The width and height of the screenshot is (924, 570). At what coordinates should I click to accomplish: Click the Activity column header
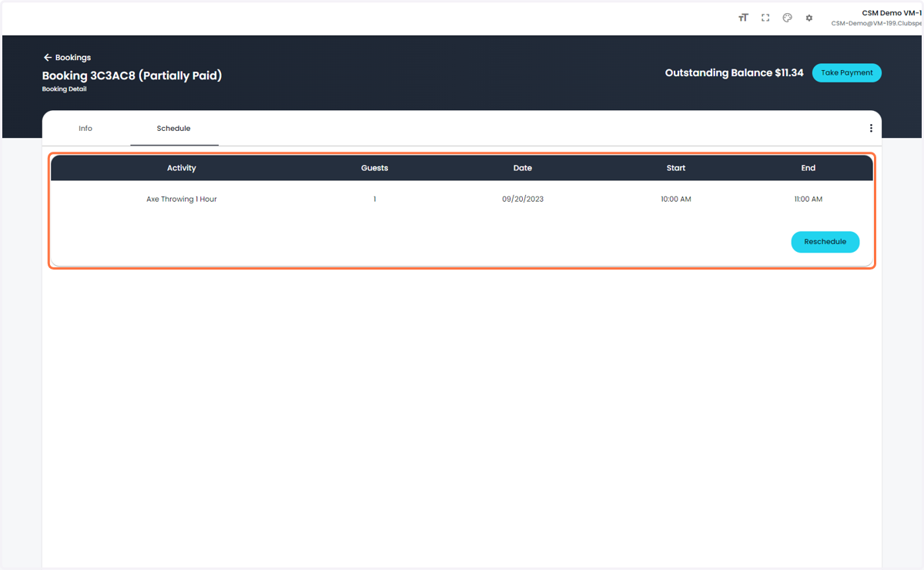(x=182, y=168)
